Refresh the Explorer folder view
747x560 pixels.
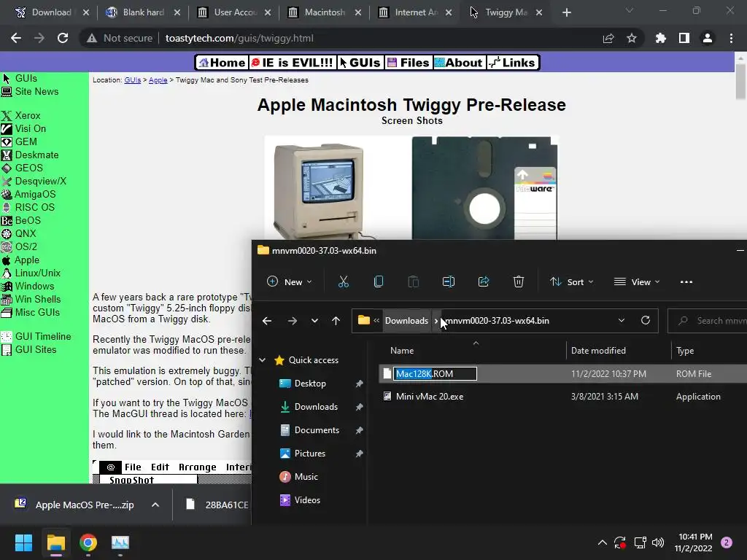tap(646, 321)
